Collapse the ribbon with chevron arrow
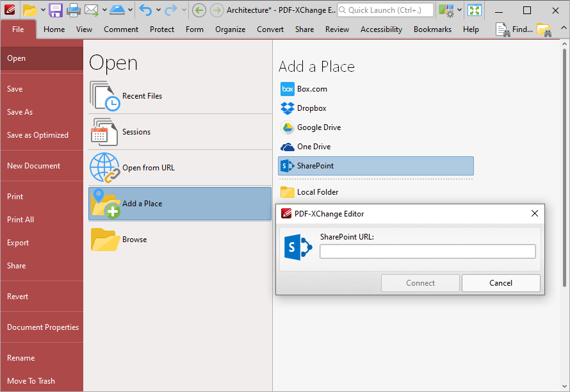The width and height of the screenshot is (570, 392). 564,28
